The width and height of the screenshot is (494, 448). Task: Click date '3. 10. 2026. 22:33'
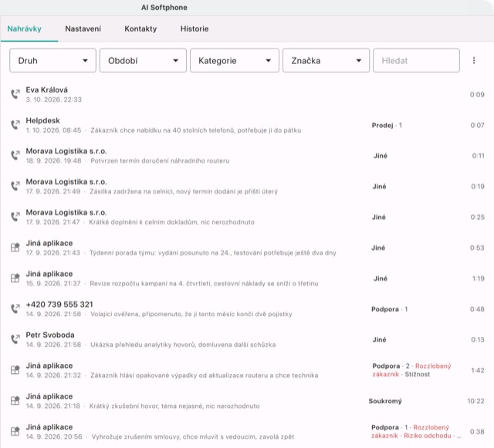[x=53, y=99]
